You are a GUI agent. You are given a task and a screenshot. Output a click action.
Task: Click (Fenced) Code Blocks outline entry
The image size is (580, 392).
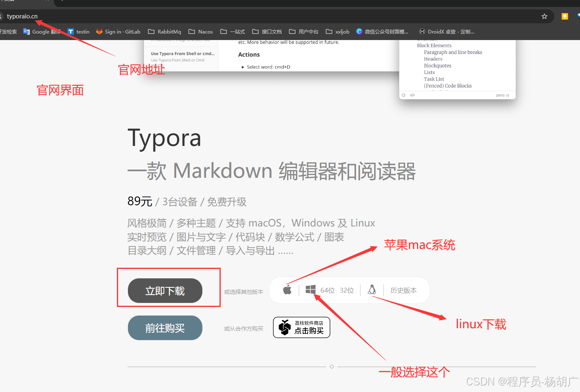click(448, 85)
